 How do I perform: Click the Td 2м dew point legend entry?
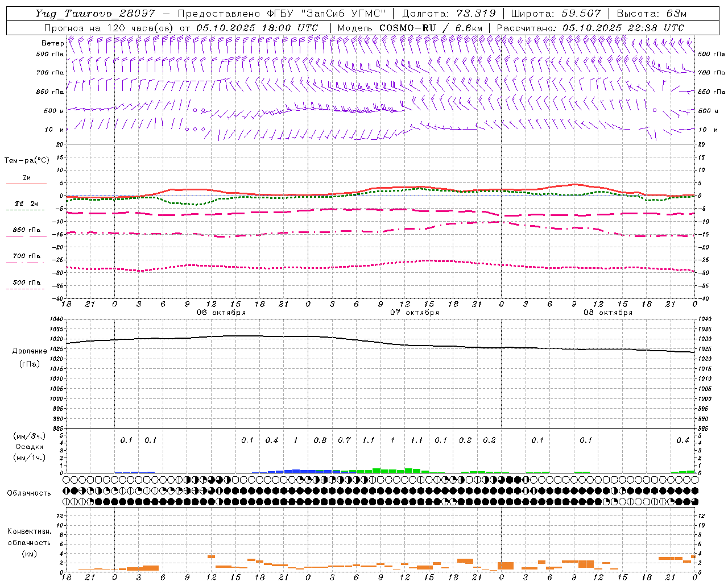click(26, 203)
